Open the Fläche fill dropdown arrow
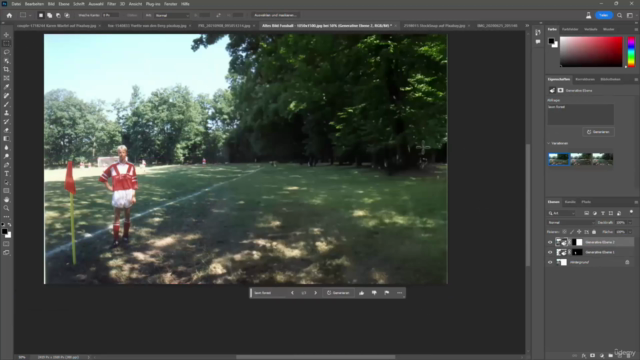This screenshot has width=640, height=360. 630,232
